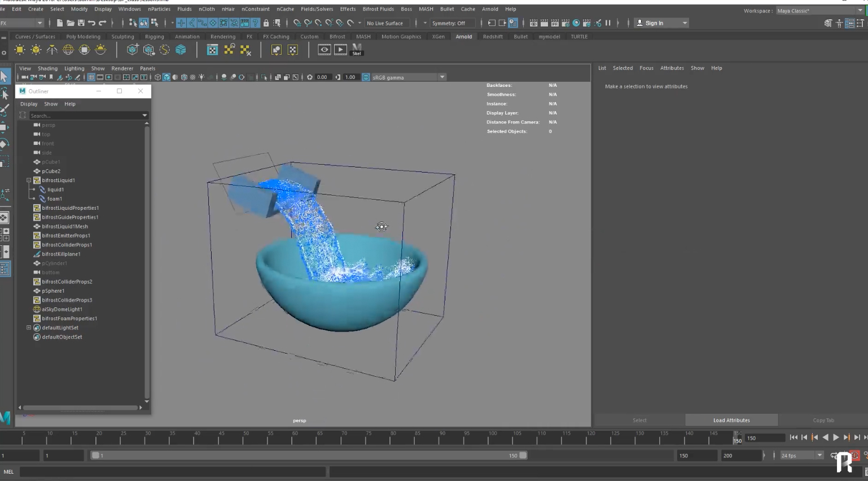Select bifrostLiquid1Mesh in the Outliner

[64, 227]
